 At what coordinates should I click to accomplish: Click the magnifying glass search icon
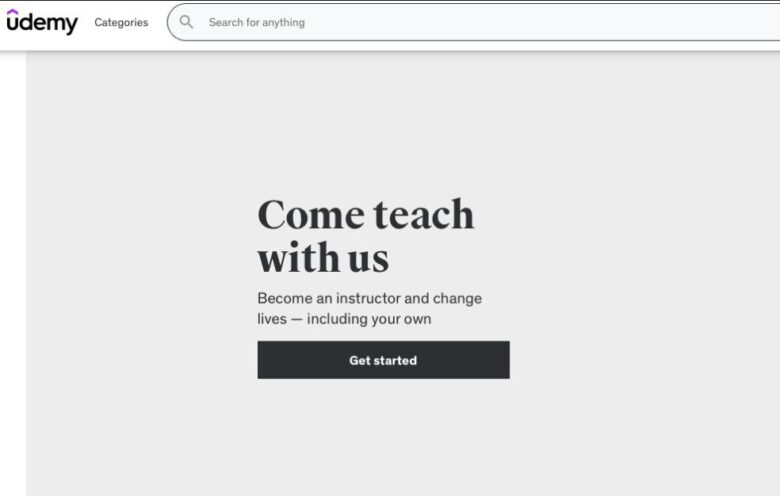click(186, 22)
